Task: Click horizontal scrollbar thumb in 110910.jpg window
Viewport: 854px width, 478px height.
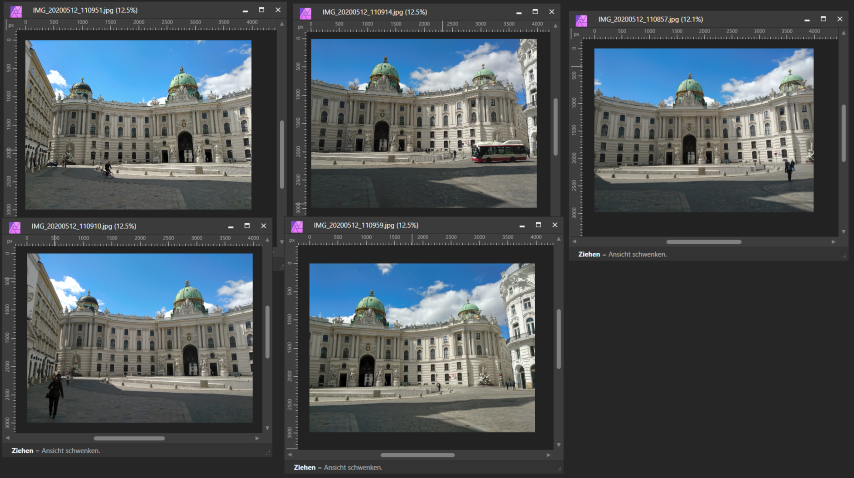Action: [x=129, y=438]
